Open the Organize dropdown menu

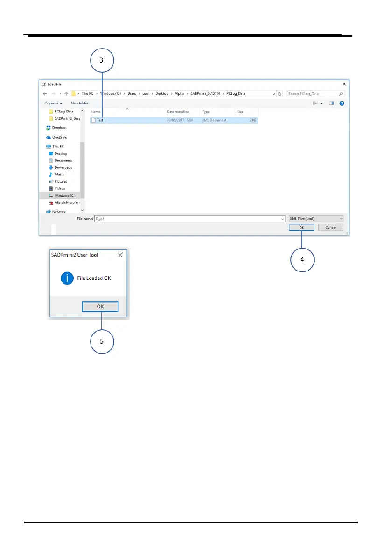(54, 103)
